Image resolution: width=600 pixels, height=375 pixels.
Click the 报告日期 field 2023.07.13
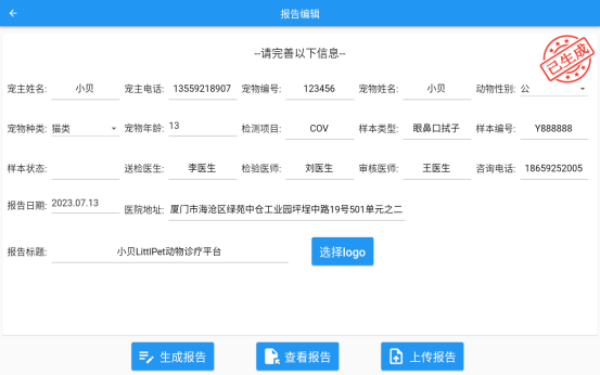click(85, 204)
